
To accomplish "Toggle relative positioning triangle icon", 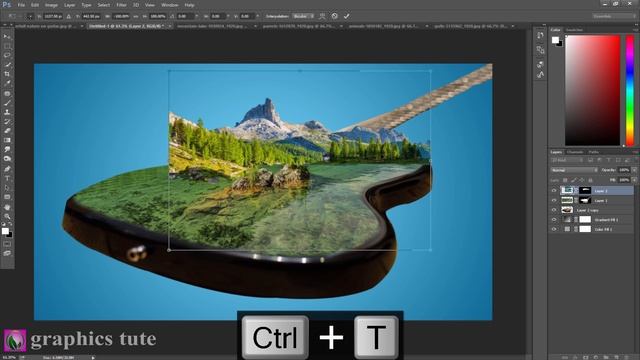I will (69, 16).
